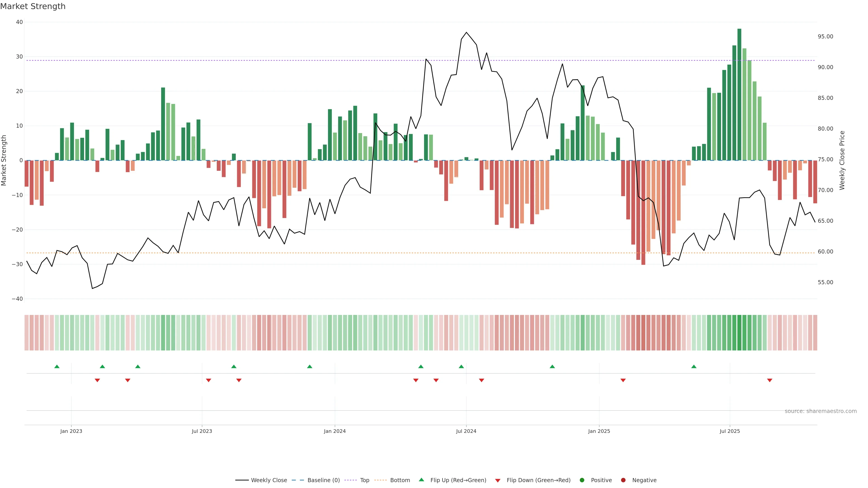Image resolution: width=868 pixels, height=488 pixels.
Task: Click the 95.00 right axis tick label
Action: tap(825, 36)
